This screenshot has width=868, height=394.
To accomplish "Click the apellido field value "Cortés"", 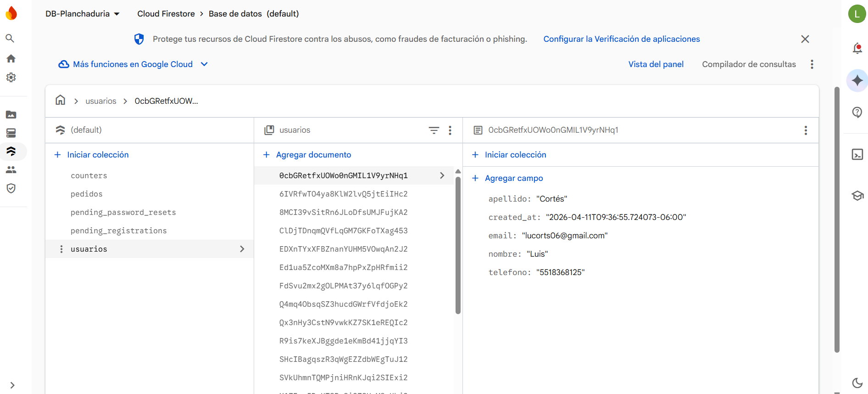I will point(551,199).
